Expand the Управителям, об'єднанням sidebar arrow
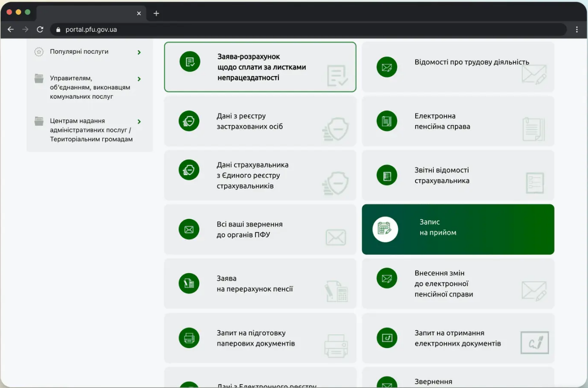 point(139,79)
